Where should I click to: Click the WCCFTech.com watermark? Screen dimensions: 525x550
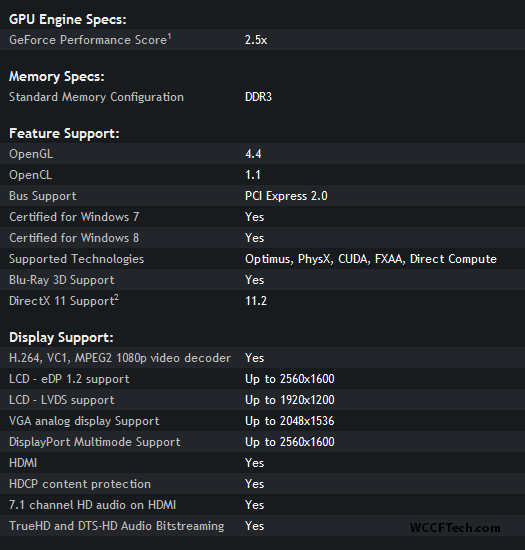[x=455, y=528]
